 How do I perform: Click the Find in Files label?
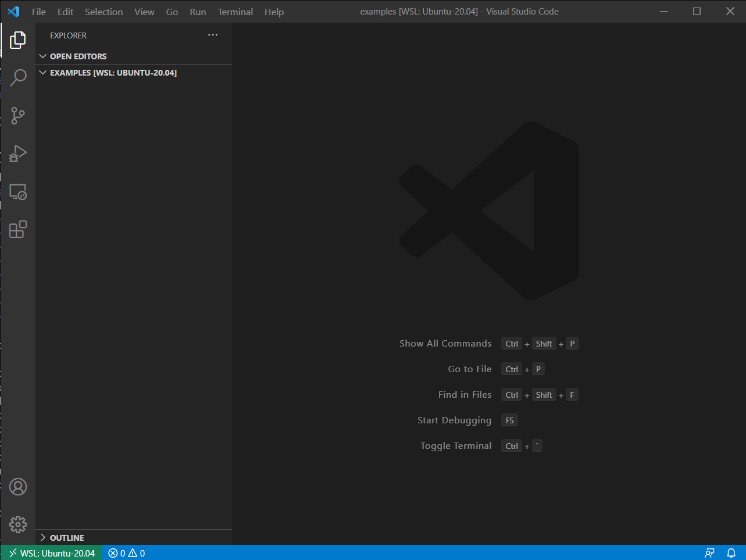click(465, 395)
